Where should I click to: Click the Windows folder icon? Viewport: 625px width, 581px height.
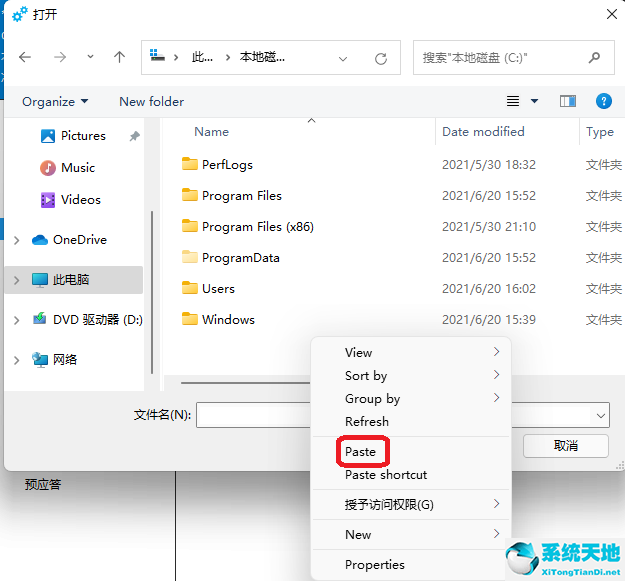tap(190, 319)
